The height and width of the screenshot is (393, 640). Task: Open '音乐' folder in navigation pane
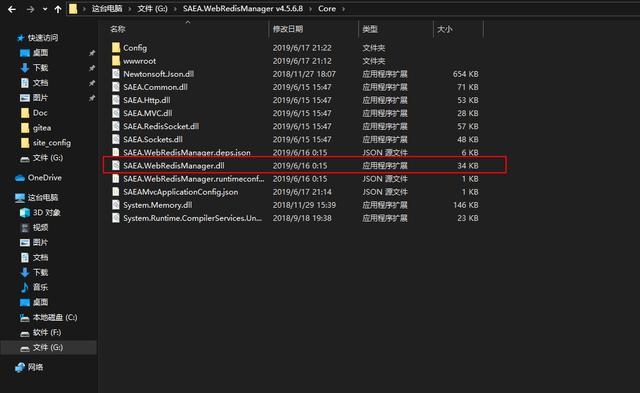coord(40,287)
